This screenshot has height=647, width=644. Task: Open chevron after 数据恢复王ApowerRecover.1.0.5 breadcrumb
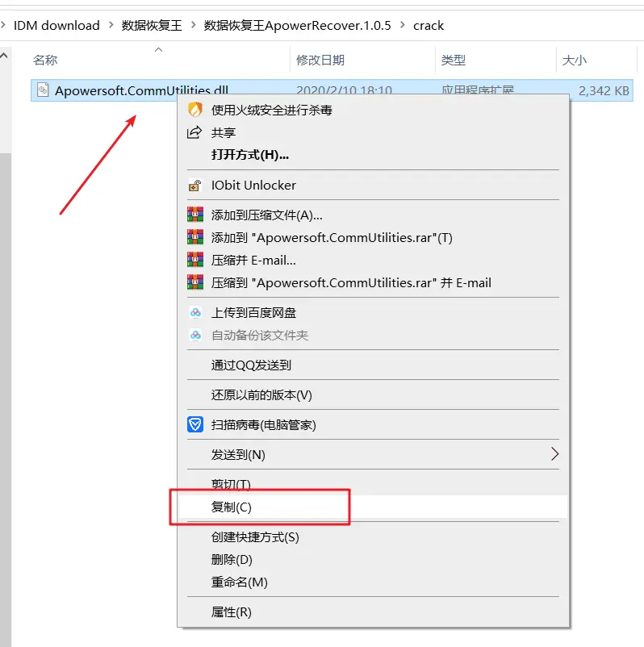(x=403, y=25)
